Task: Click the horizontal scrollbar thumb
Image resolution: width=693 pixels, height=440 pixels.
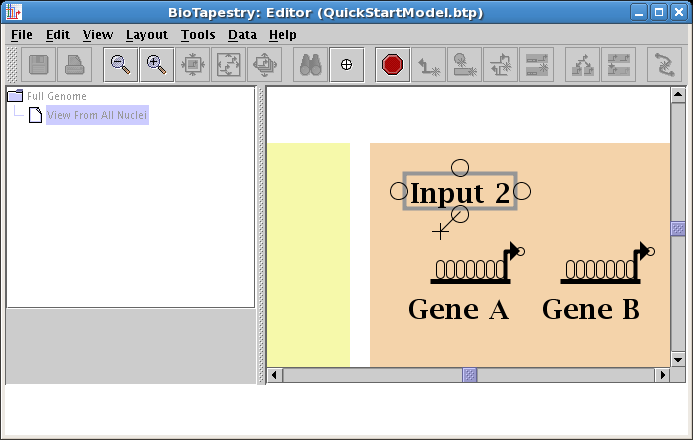Action: coord(469,375)
